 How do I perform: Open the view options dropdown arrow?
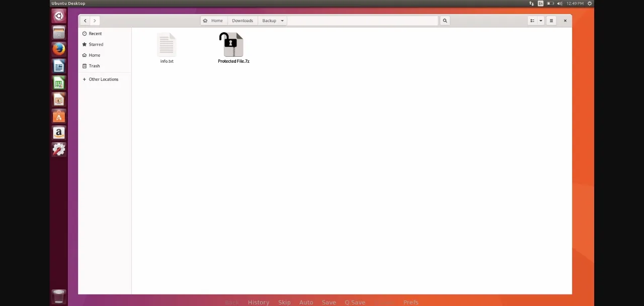(540, 20)
